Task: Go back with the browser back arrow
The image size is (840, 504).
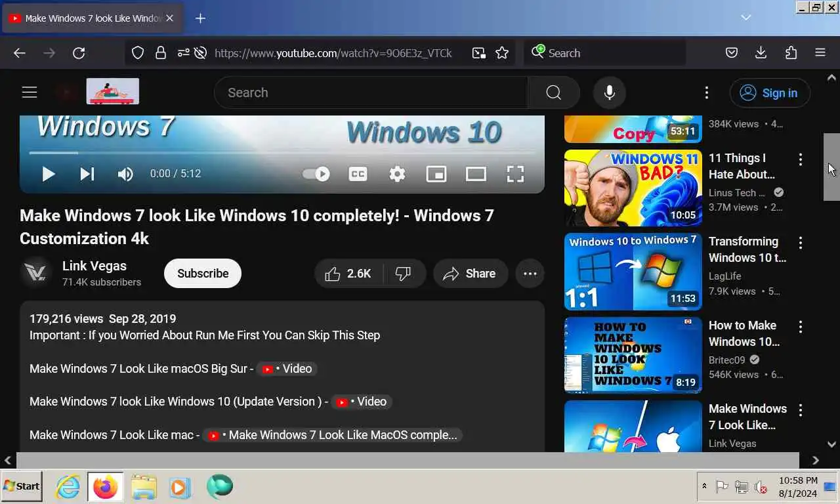Action: click(20, 53)
